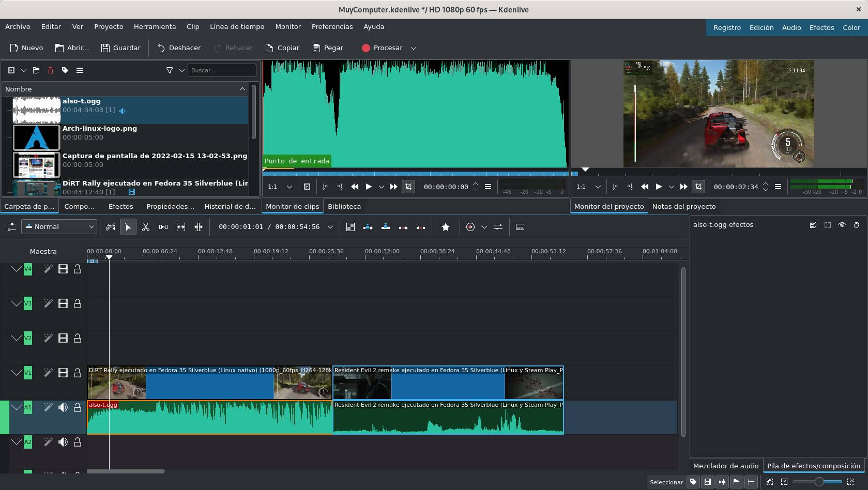The image size is (868, 490).
Task: Click the favorite effects star icon
Action: tap(446, 227)
